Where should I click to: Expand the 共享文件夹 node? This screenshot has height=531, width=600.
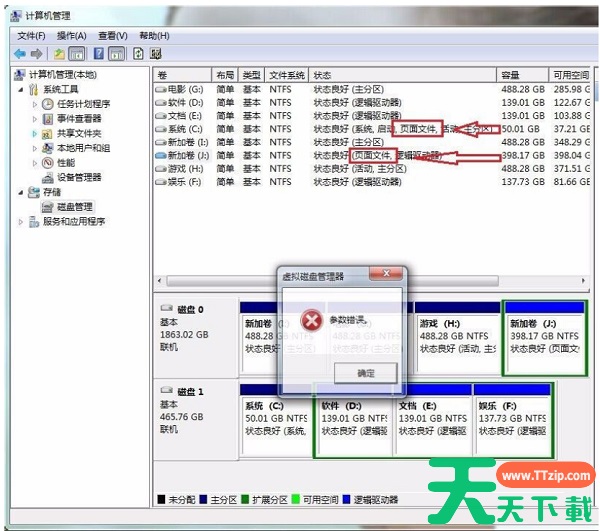point(35,134)
